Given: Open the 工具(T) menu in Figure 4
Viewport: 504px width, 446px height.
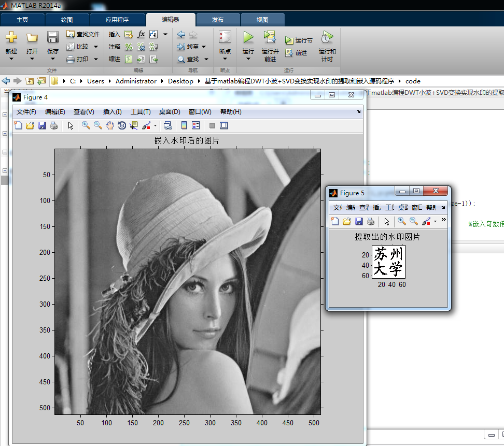Looking at the screenshot, I should click(x=141, y=112).
